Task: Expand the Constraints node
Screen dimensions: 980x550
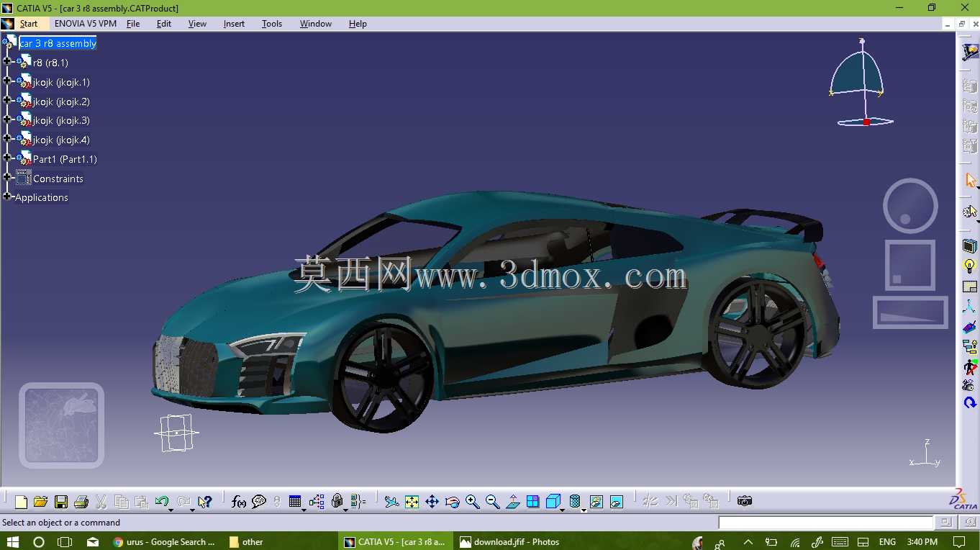Action: pos(7,178)
